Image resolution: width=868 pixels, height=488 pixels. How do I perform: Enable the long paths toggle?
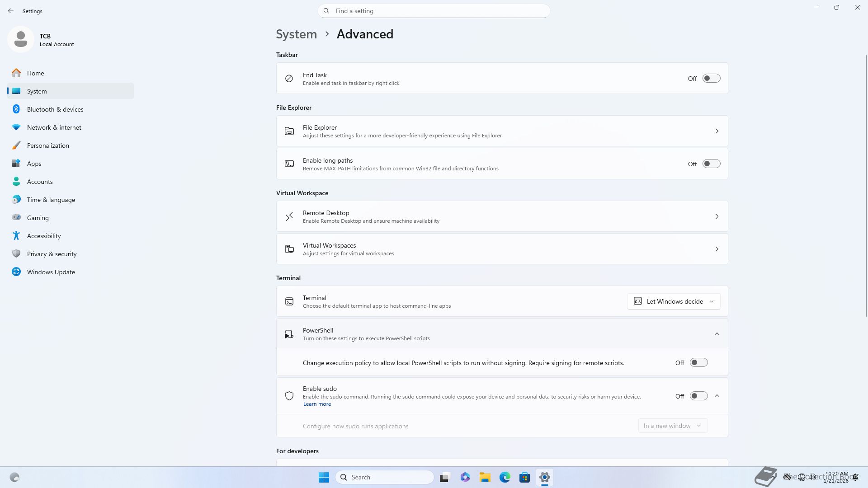click(x=711, y=164)
